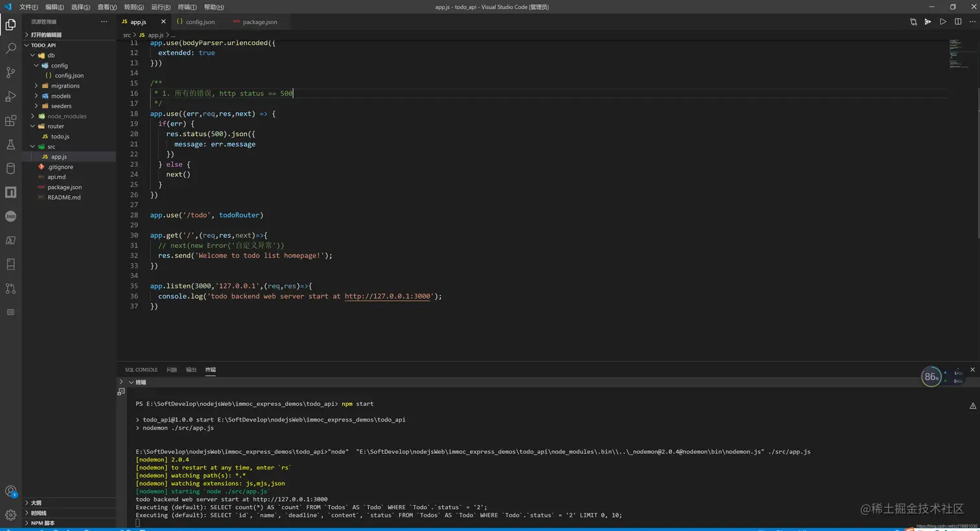This screenshot has width=980, height=531.
Task: Open the Source Control view
Action: [x=10, y=73]
